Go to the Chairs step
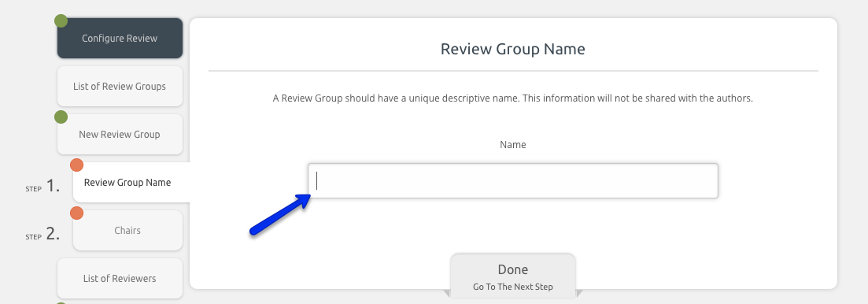Screen dimensions: 868x304 (127, 230)
